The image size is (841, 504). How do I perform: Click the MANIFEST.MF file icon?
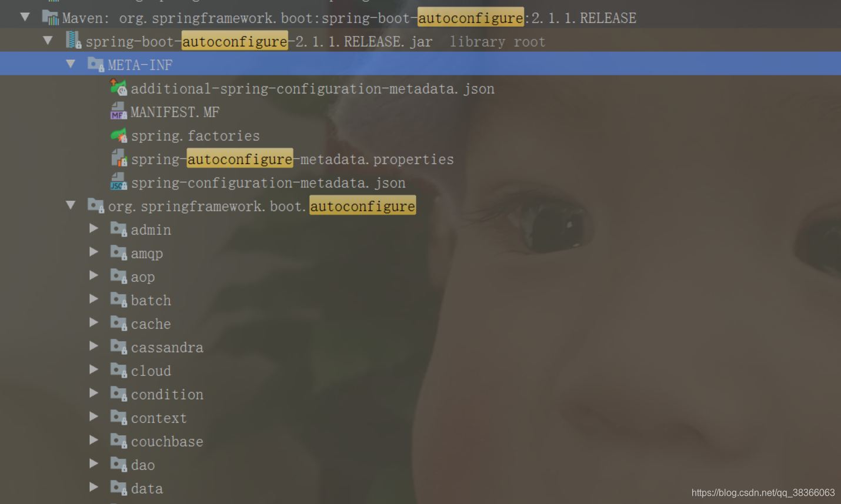click(x=119, y=111)
